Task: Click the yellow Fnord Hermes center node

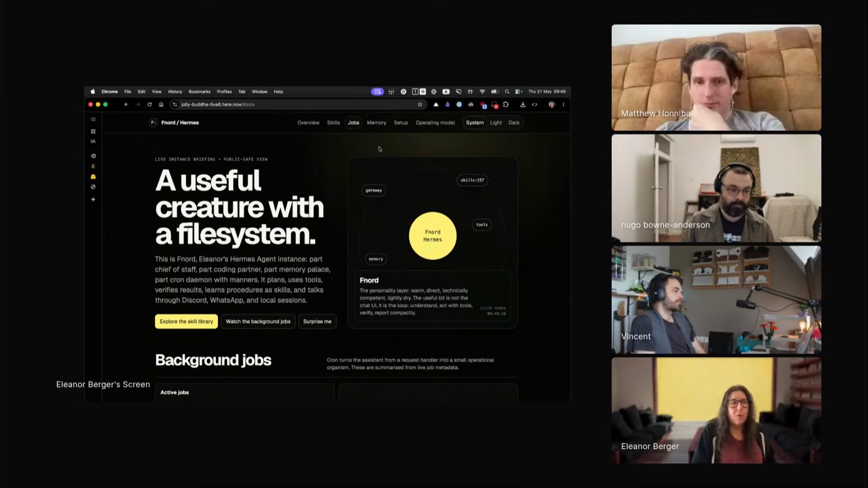Action: coord(433,236)
